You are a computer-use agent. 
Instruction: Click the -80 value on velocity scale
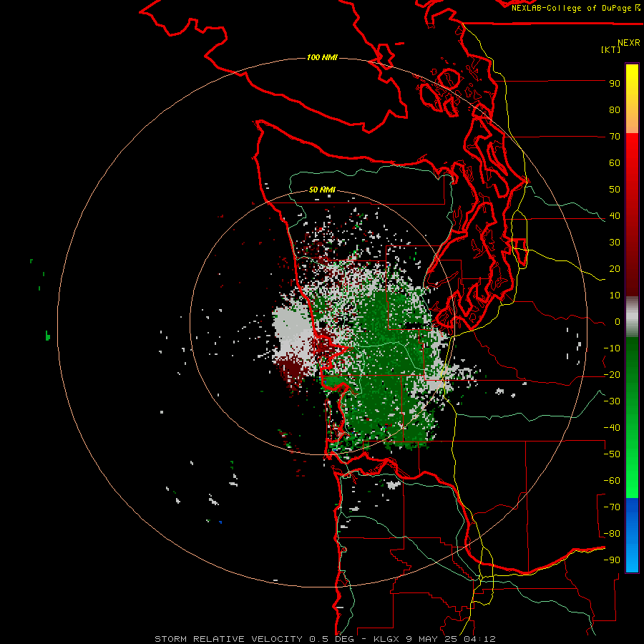coord(612,534)
